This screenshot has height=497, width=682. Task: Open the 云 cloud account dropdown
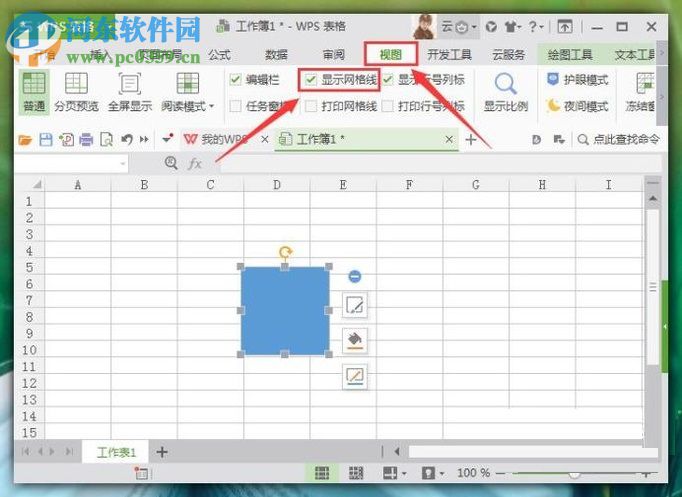458,27
